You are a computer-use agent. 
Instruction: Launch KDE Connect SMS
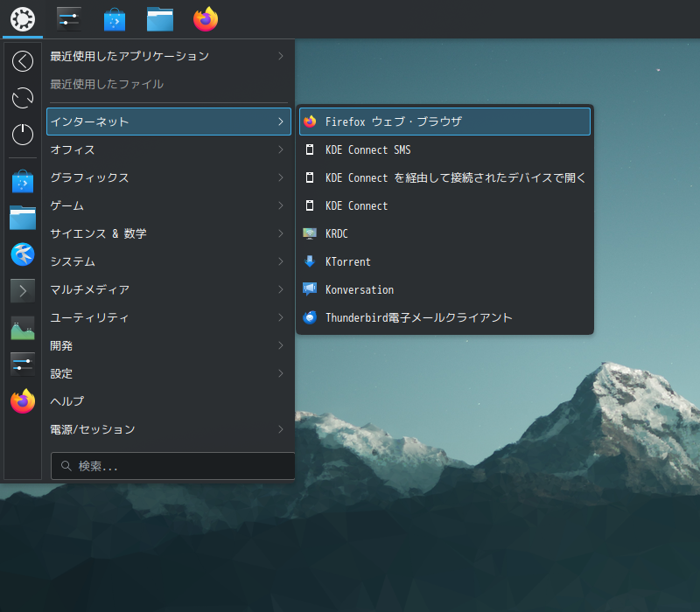pos(444,150)
